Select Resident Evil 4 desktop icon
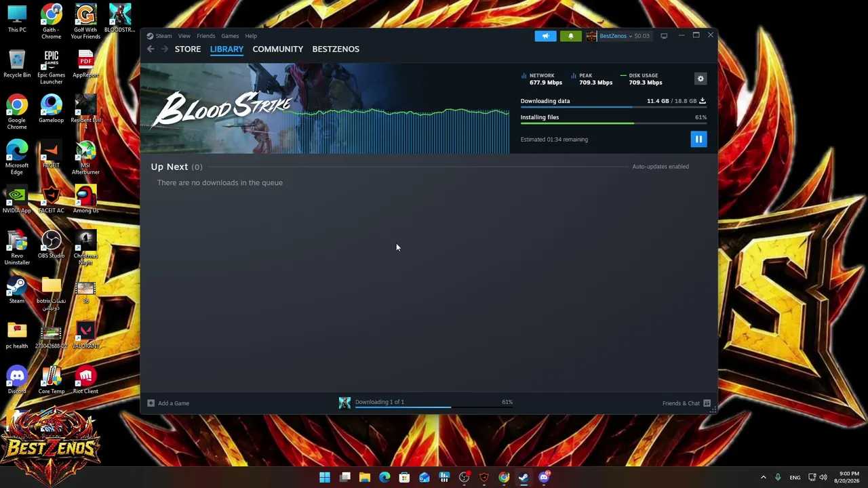Viewport: 868px width, 488px height. (x=85, y=112)
